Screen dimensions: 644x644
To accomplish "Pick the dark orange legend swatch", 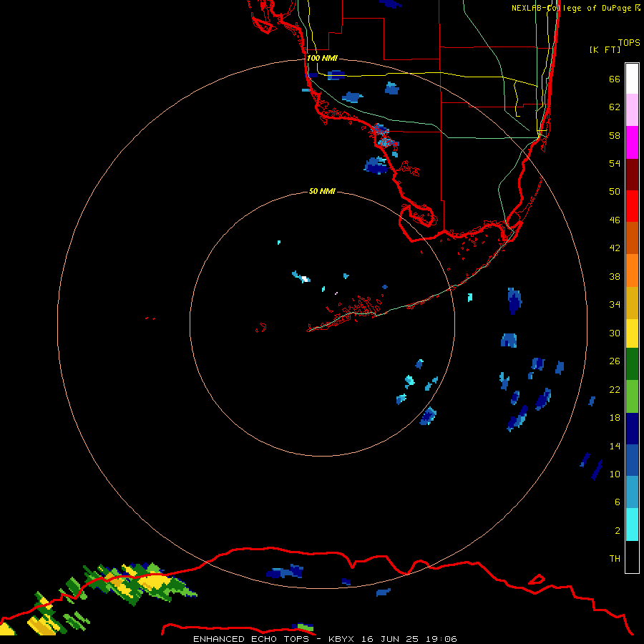I will (632, 238).
